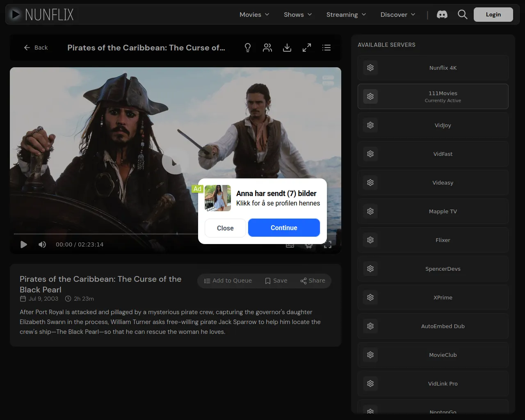
Task: Select the Nunflix 4K server
Action: [433, 68]
